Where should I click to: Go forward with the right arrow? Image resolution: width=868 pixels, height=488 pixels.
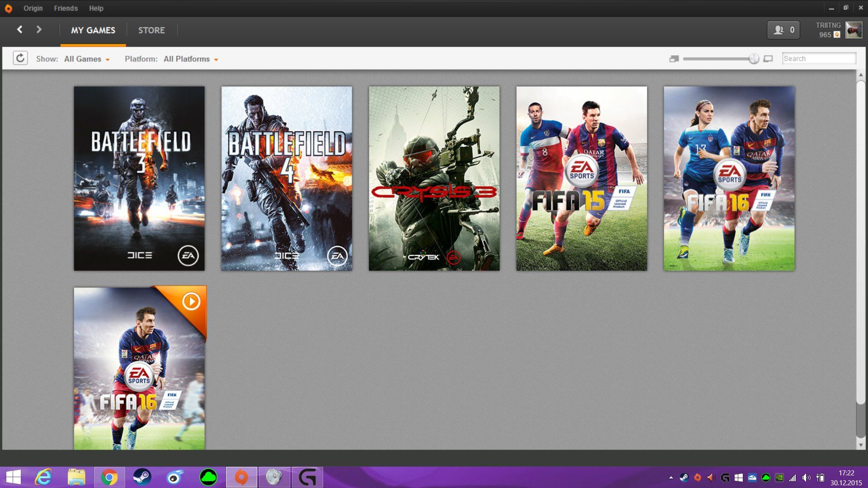pyautogui.click(x=39, y=30)
